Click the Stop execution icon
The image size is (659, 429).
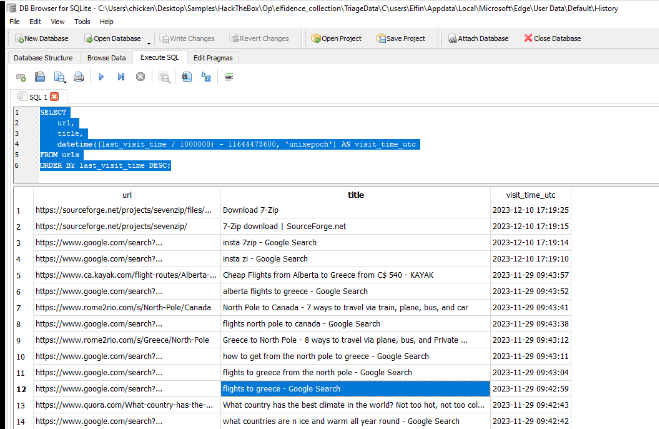point(140,77)
